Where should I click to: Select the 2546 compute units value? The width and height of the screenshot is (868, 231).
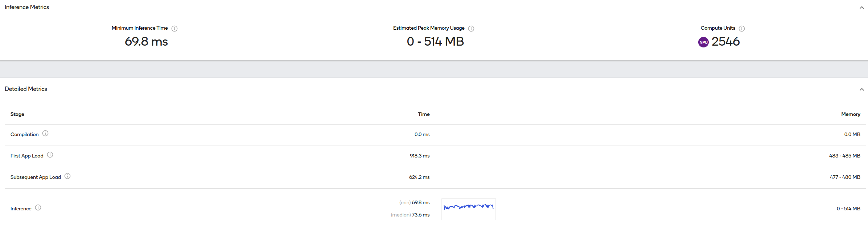pos(725,42)
